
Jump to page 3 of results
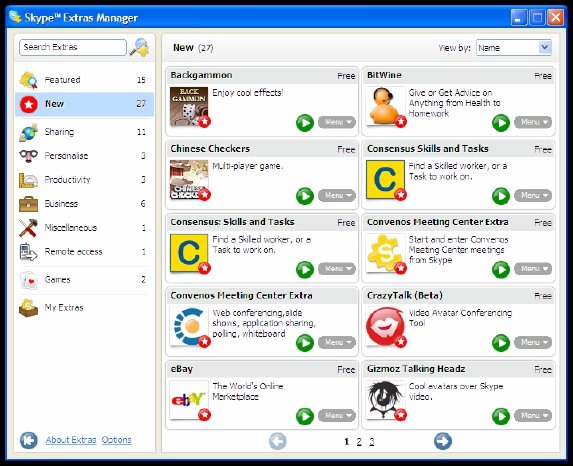click(372, 442)
